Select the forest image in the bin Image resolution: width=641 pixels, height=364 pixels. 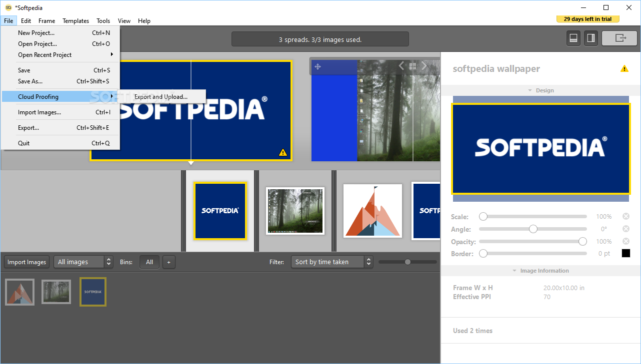pyautogui.click(x=56, y=292)
